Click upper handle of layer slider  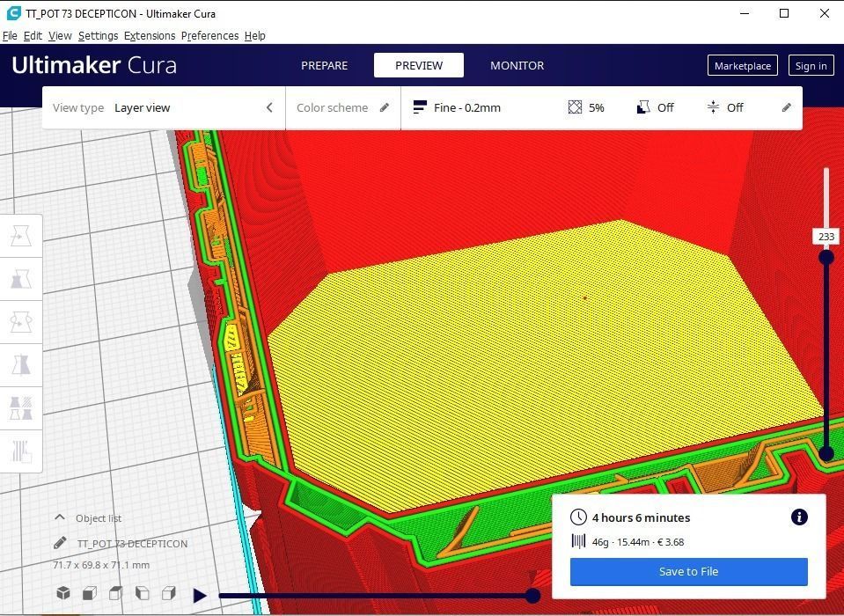point(826,257)
